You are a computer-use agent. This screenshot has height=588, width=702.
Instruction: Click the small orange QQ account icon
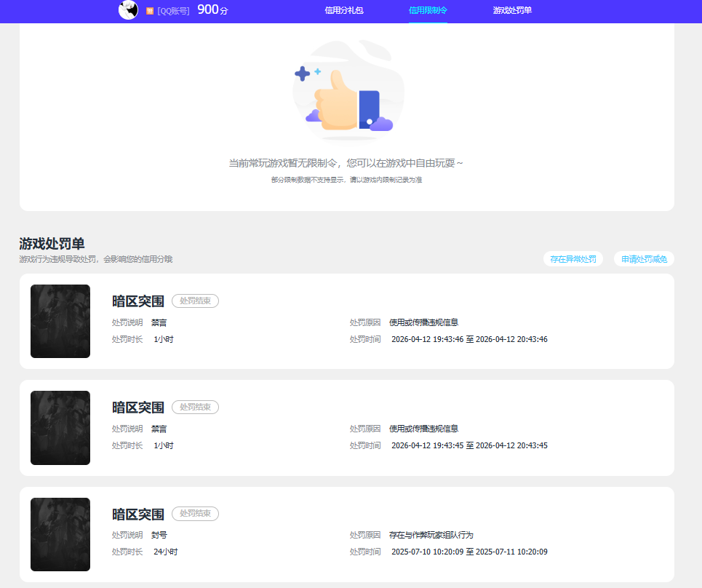(x=150, y=11)
